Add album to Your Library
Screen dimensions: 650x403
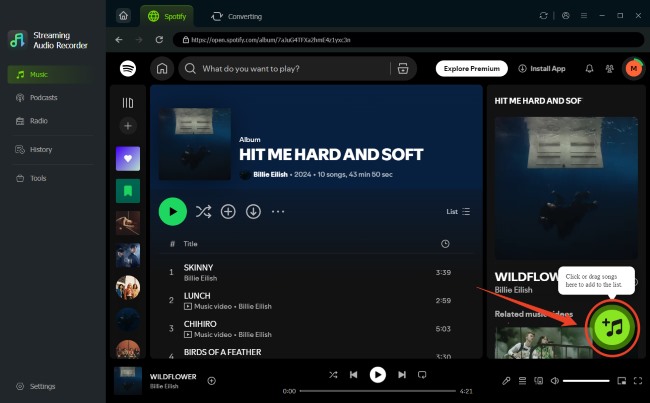[228, 211]
